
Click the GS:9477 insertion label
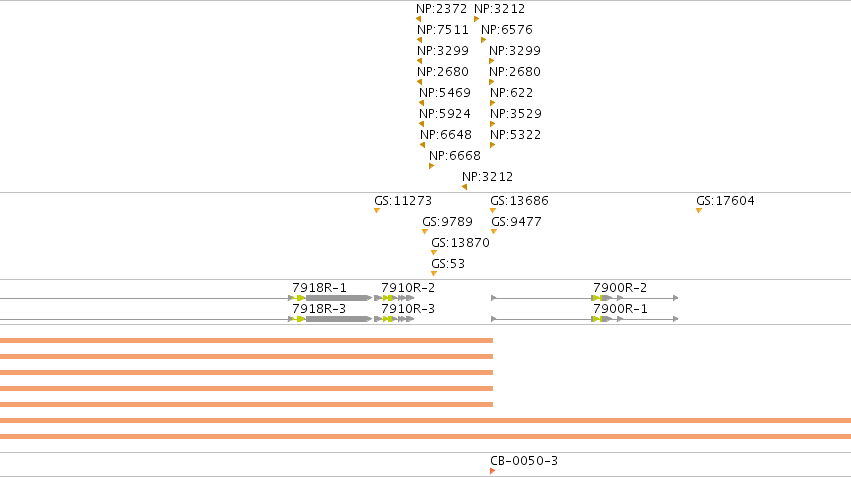pyautogui.click(x=517, y=222)
